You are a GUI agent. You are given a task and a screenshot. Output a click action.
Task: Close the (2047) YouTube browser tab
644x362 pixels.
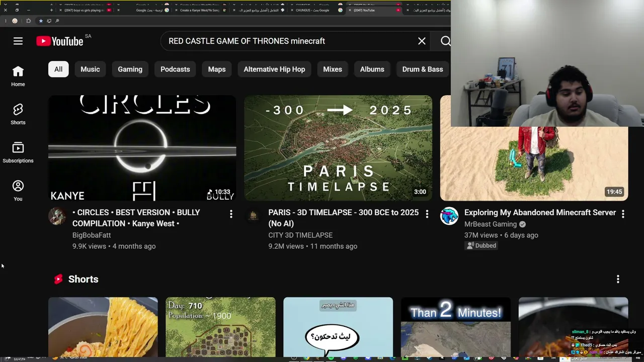(x=350, y=10)
